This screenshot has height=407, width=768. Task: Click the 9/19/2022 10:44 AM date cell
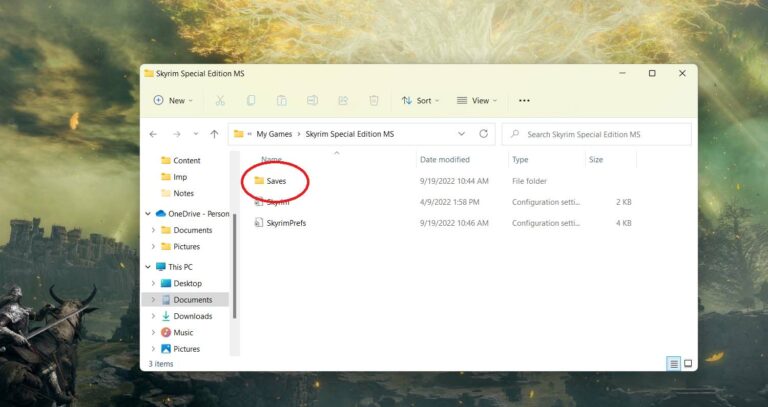click(x=454, y=181)
